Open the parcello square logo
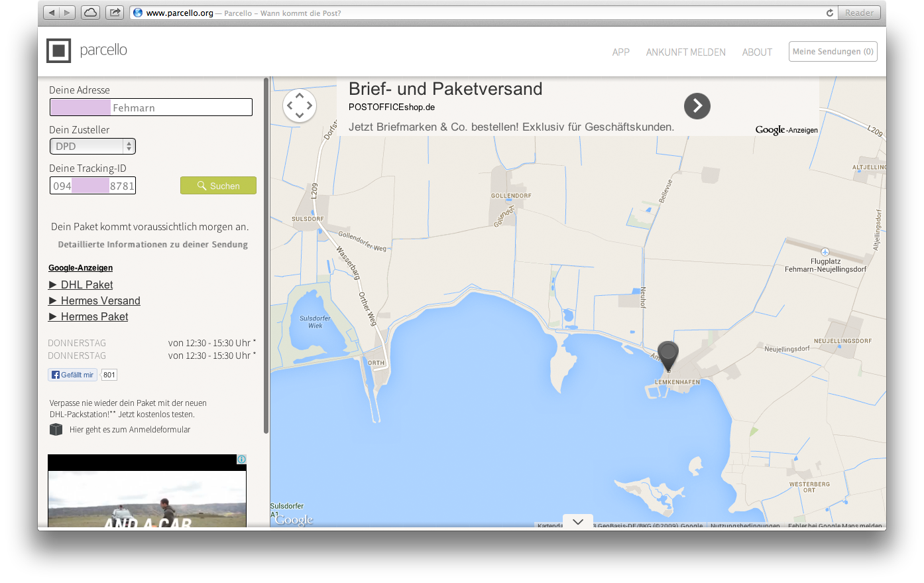The width and height of the screenshot is (924, 583). [x=58, y=50]
